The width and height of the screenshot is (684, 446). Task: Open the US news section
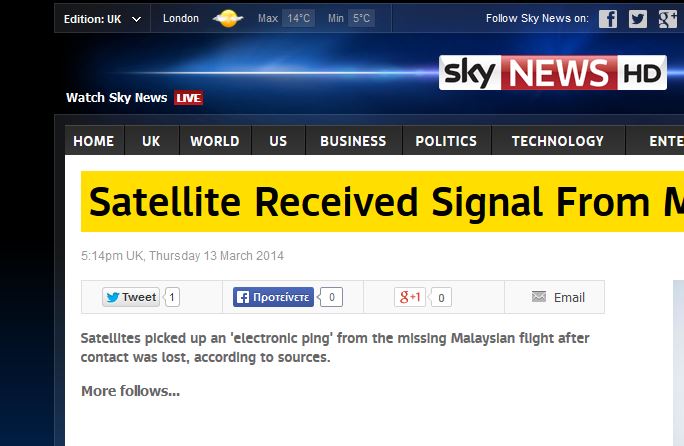pos(278,141)
